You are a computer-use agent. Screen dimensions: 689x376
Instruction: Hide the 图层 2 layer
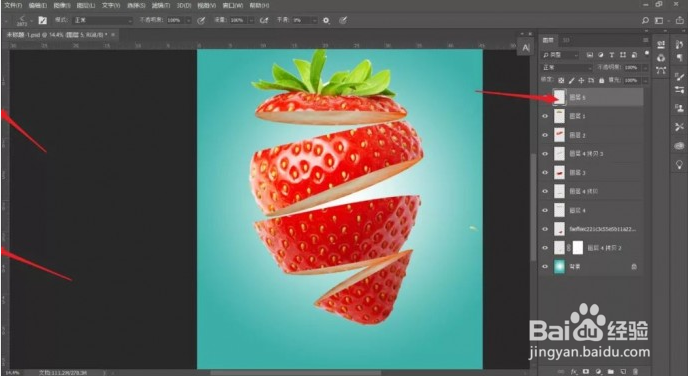tap(545, 135)
